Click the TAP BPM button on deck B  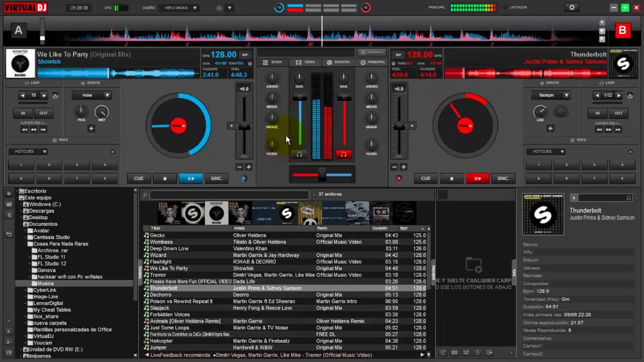(398, 54)
